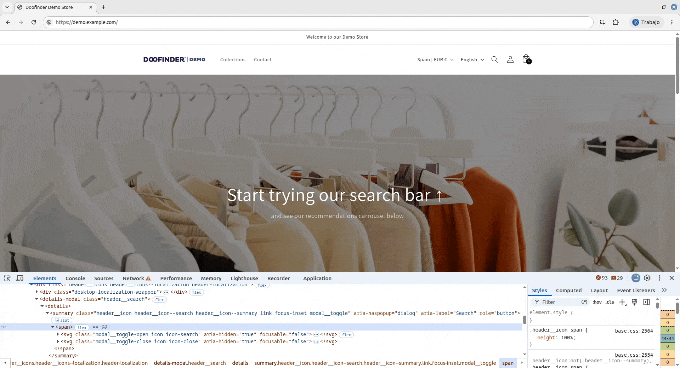Toggle the :hov element state button
680x368 pixels.
[597, 302]
